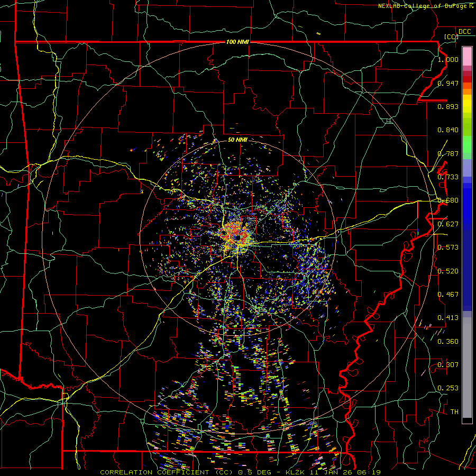This screenshot has width=476, height=476.
Task: Click the "KLZK" radar station identifier
Action: 296,472
